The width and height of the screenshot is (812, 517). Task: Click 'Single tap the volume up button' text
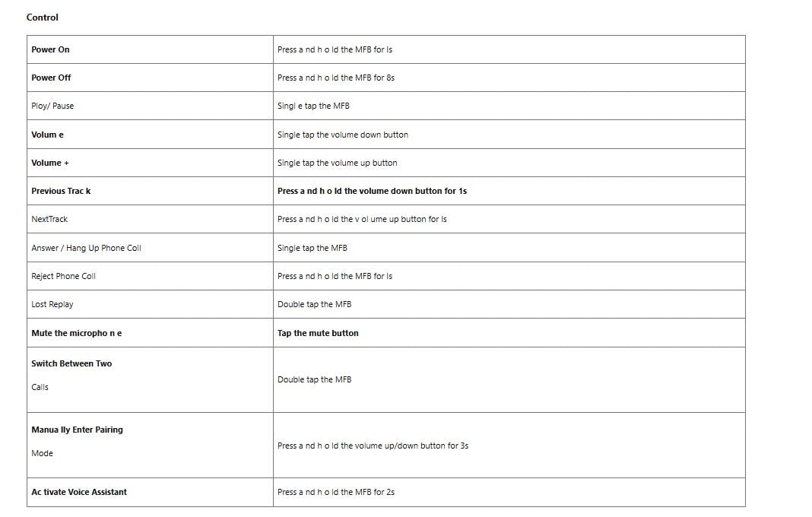(337, 163)
